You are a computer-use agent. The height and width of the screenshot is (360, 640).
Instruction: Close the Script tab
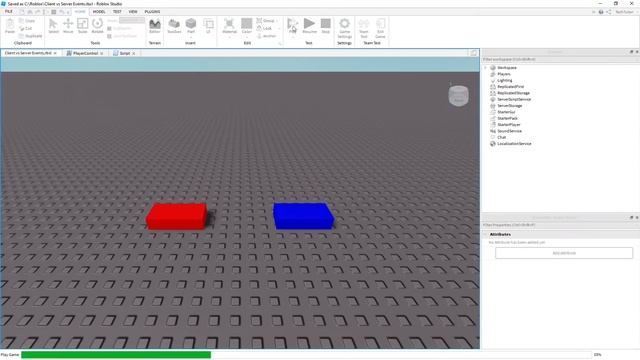point(133,53)
